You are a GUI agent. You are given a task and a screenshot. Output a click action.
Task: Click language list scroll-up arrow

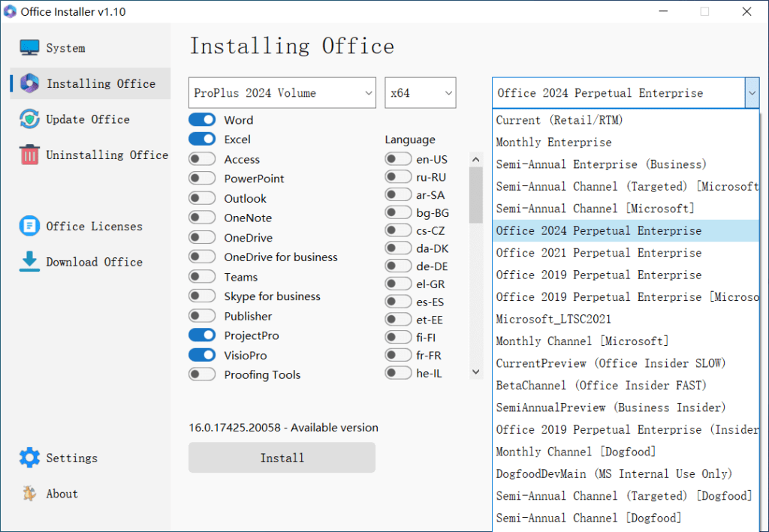[475, 159]
